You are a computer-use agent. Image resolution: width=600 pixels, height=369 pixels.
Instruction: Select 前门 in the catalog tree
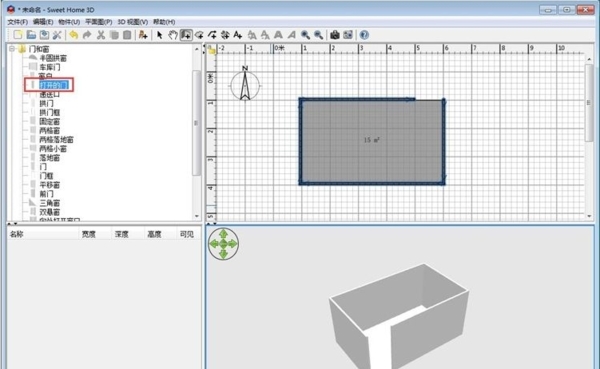[46, 194]
